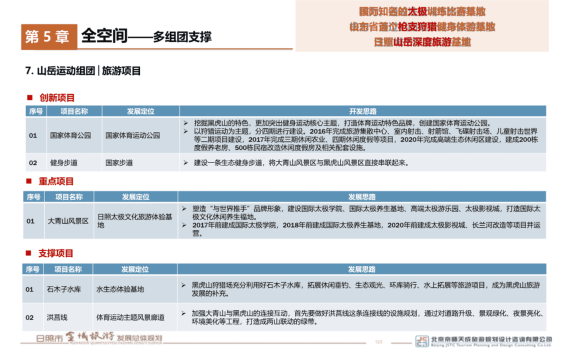Click the red square bullet beside 支撑项目
The width and height of the screenshot is (570, 360).
(29, 253)
